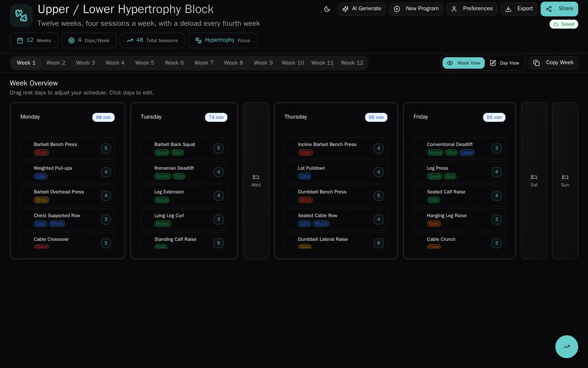Image resolution: width=588 pixels, height=368 pixels.
Task: Open the Friday day card header
Action: pyautogui.click(x=459, y=117)
